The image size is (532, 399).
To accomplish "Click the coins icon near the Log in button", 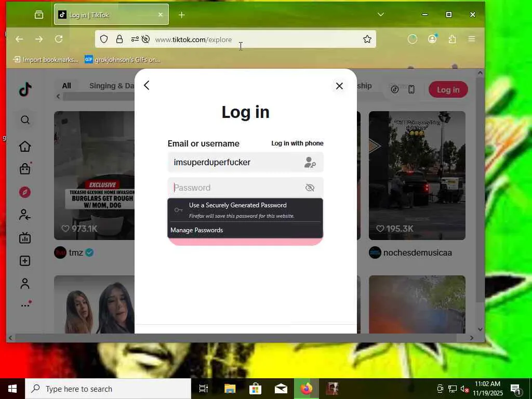I will [395, 89].
